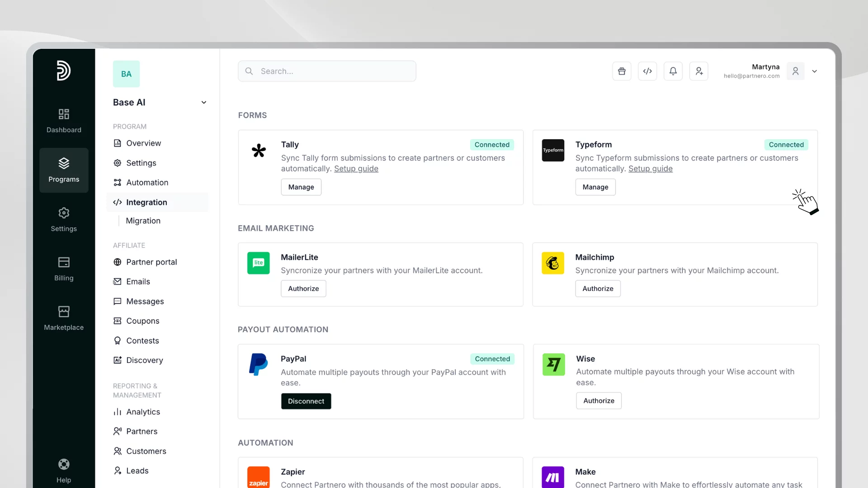The width and height of the screenshot is (868, 488).
Task: Click the Wise logo
Action: [x=554, y=365]
